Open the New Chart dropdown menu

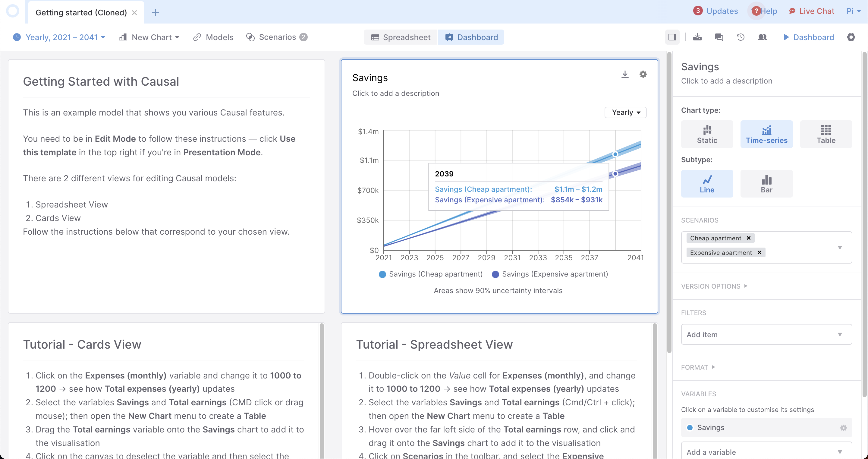point(149,37)
